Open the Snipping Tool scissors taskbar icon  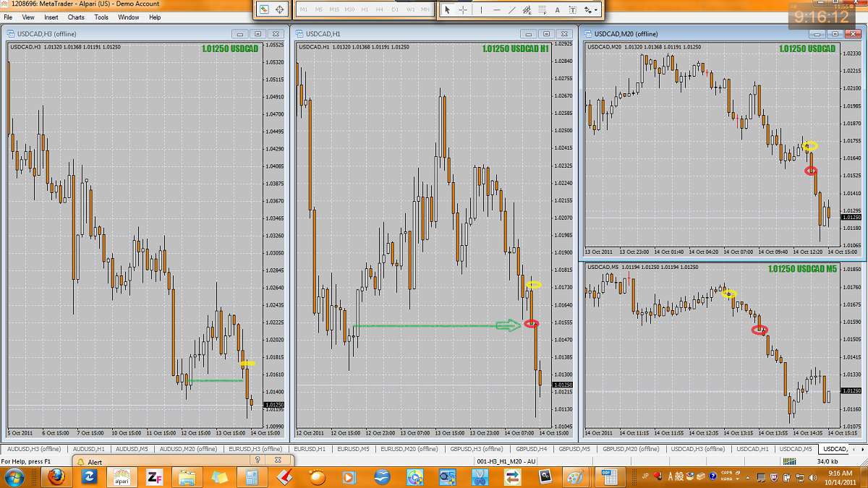click(x=479, y=477)
